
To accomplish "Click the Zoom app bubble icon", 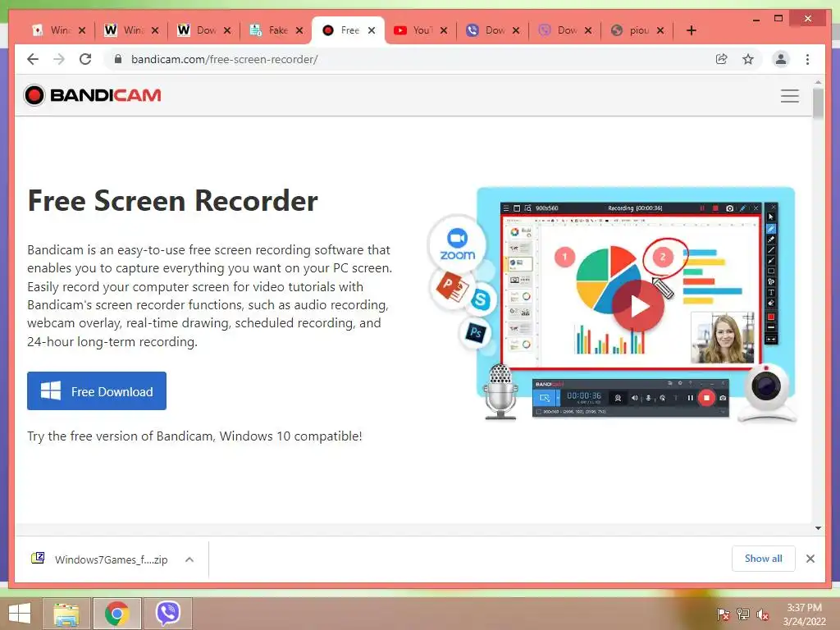I will 458,244.
